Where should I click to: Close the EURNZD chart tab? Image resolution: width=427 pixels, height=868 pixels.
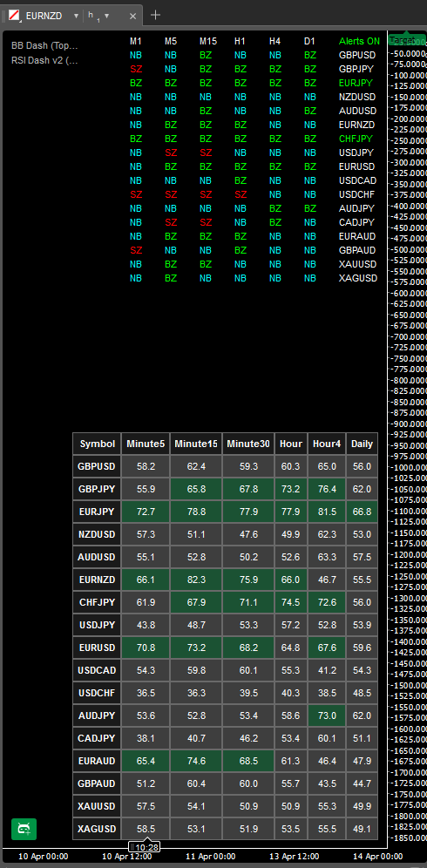132,16
